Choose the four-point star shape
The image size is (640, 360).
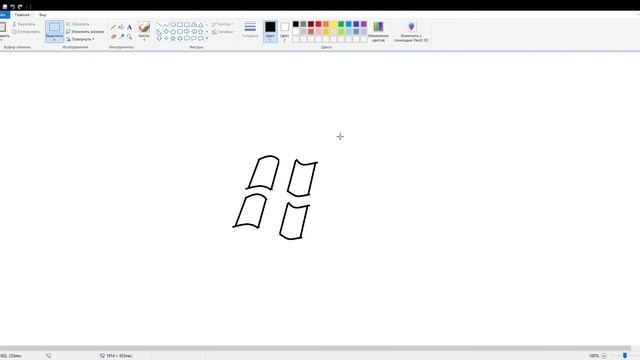[166, 38]
